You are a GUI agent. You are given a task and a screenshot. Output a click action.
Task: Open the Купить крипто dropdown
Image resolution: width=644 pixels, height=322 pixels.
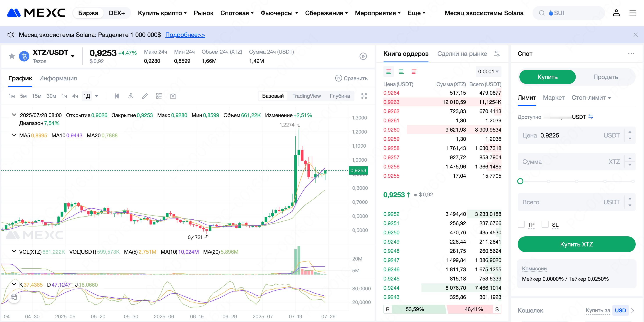click(x=162, y=13)
